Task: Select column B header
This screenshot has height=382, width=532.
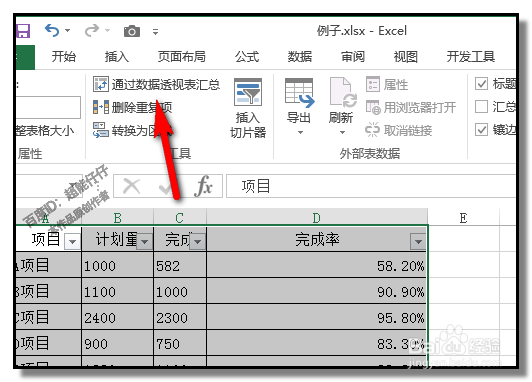Action: 117,218
